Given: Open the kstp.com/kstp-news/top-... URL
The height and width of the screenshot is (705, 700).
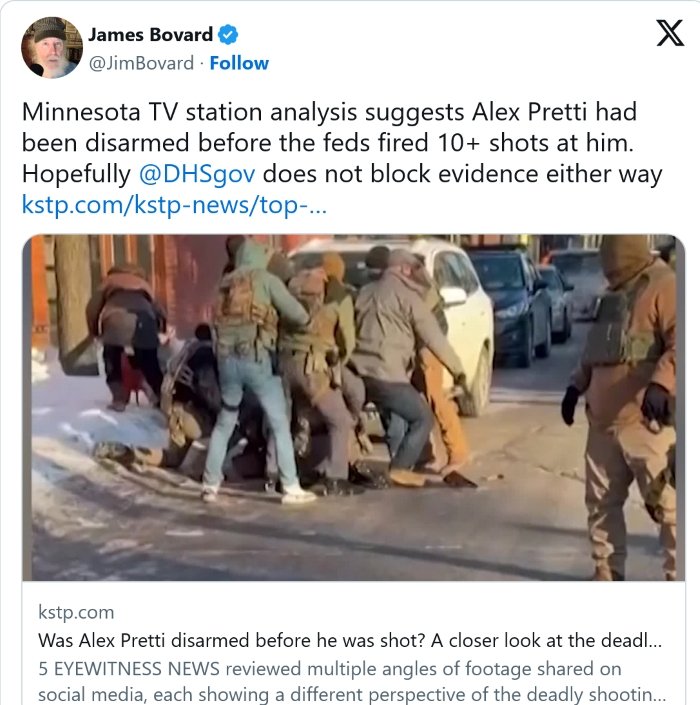Looking at the screenshot, I should click(x=174, y=205).
